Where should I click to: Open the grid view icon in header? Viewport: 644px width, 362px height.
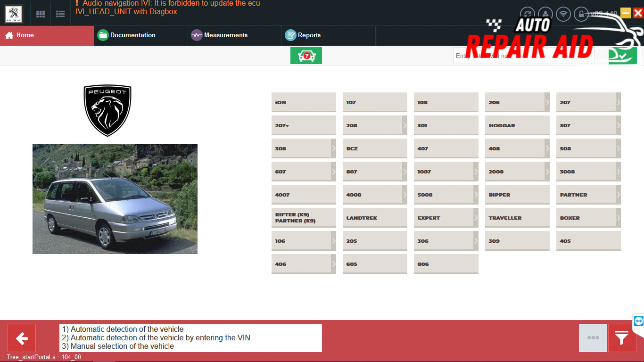pyautogui.click(x=41, y=14)
